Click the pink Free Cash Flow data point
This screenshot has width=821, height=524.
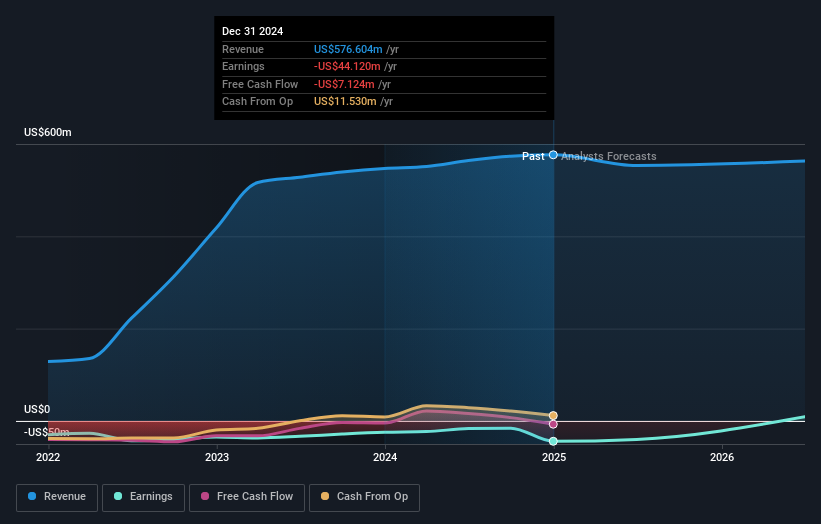point(553,424)
